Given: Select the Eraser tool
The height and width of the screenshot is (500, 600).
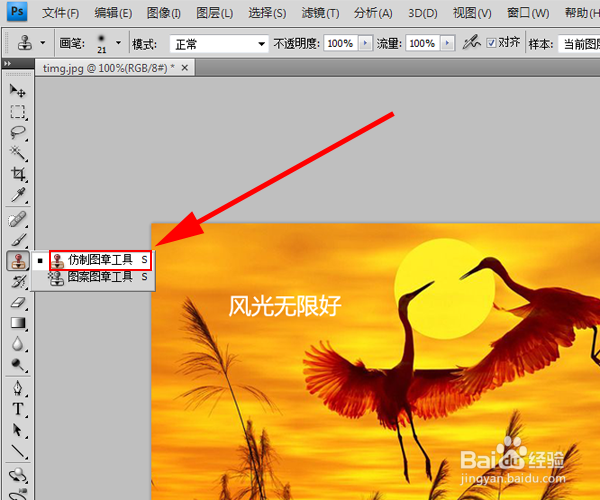Looking at the screenshot, I should (17, 303).
